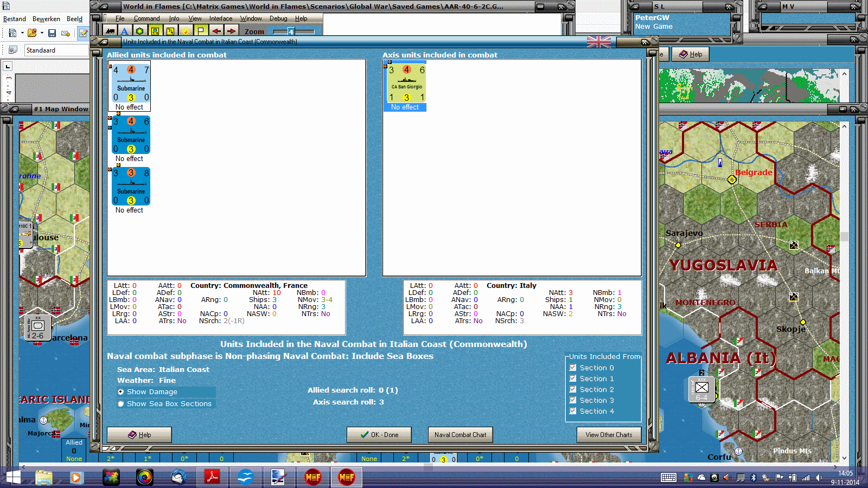The image size is (868, 488).
Task: Open the View menu
Action: coord(195,18)
